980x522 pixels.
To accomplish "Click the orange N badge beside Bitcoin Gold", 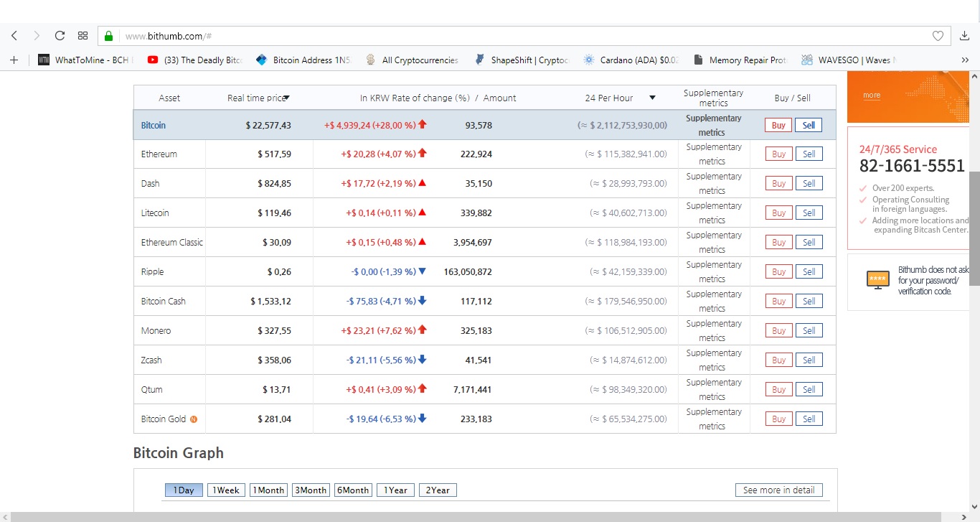I will (x=194, y=419).
